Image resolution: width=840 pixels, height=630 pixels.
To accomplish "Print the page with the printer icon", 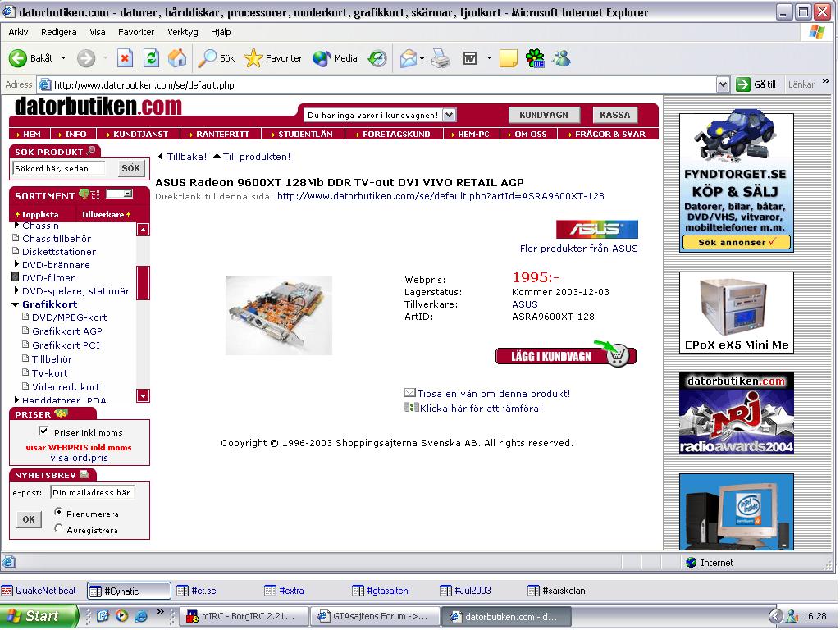I will point(441,58).
